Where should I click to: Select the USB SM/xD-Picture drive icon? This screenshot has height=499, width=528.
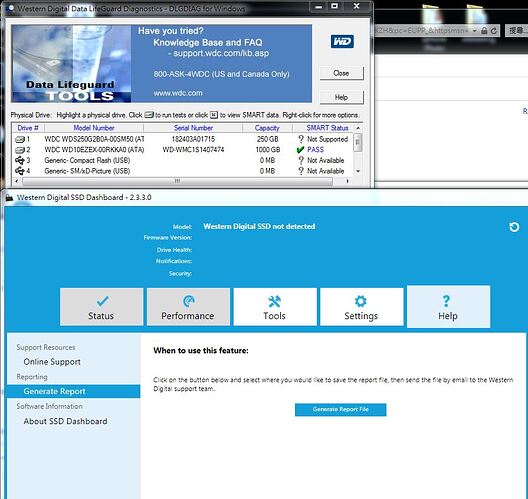[x=20, y=171]
